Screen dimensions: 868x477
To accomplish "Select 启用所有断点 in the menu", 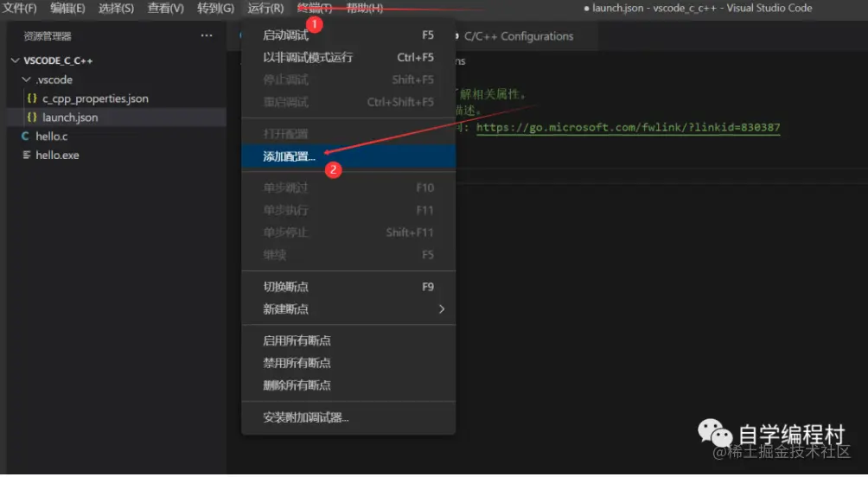I will tap(348, 340).
